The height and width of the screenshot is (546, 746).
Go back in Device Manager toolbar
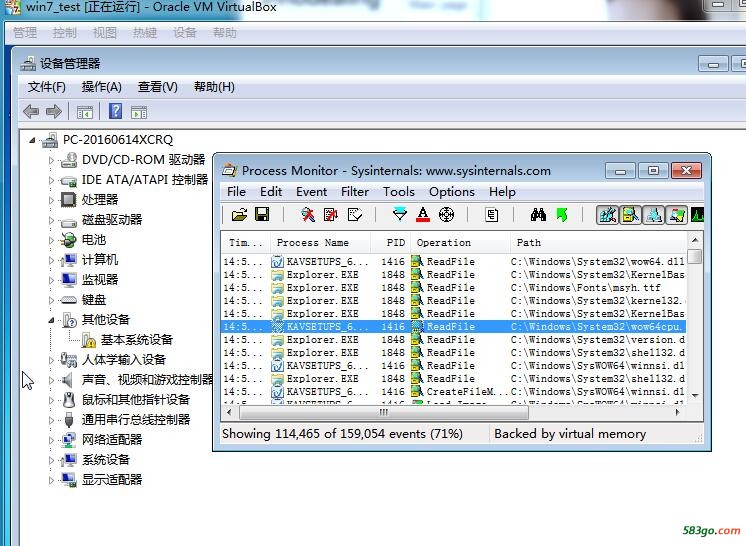31,112
